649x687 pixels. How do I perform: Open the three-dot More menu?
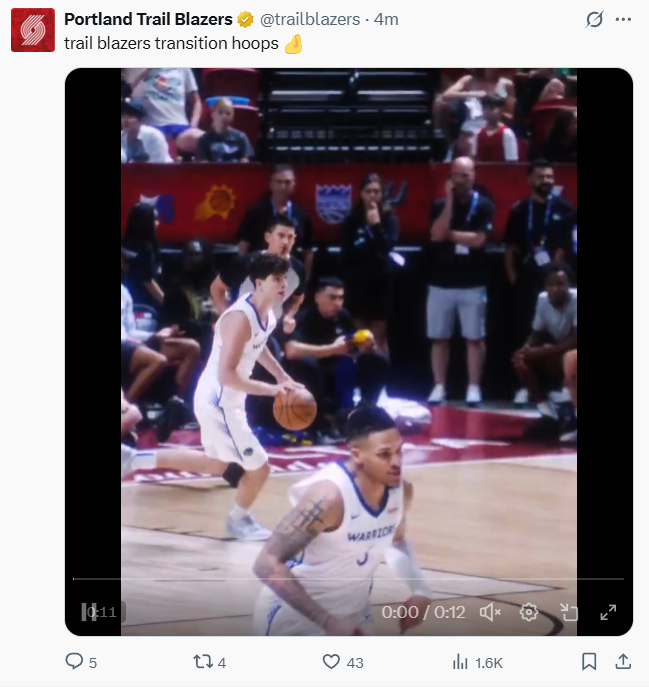[x=624, y=19]
